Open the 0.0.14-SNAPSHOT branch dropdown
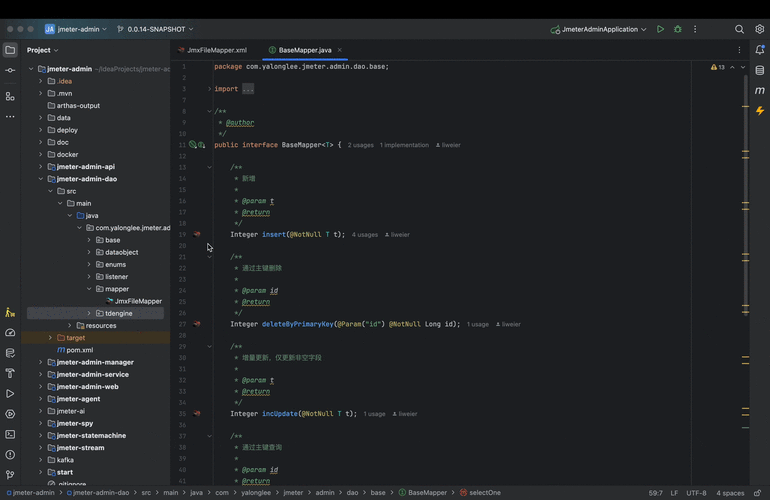 point(155,29)
